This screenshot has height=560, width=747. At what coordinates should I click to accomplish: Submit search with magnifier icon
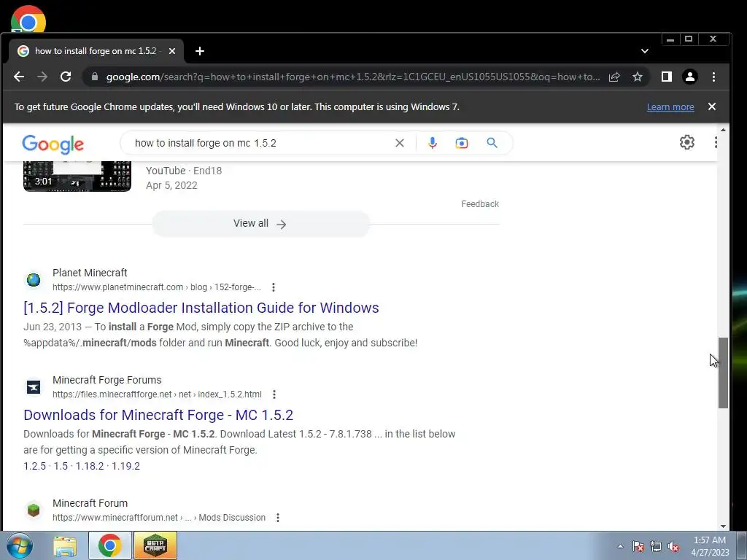492,143
